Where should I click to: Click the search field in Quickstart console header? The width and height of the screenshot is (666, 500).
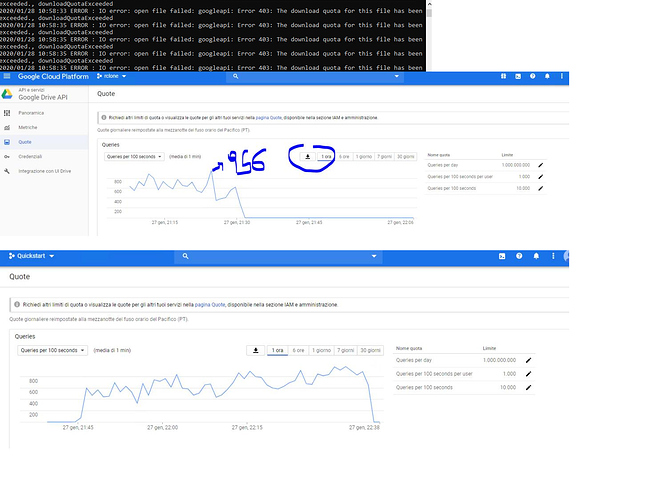(x=278, y=256)
